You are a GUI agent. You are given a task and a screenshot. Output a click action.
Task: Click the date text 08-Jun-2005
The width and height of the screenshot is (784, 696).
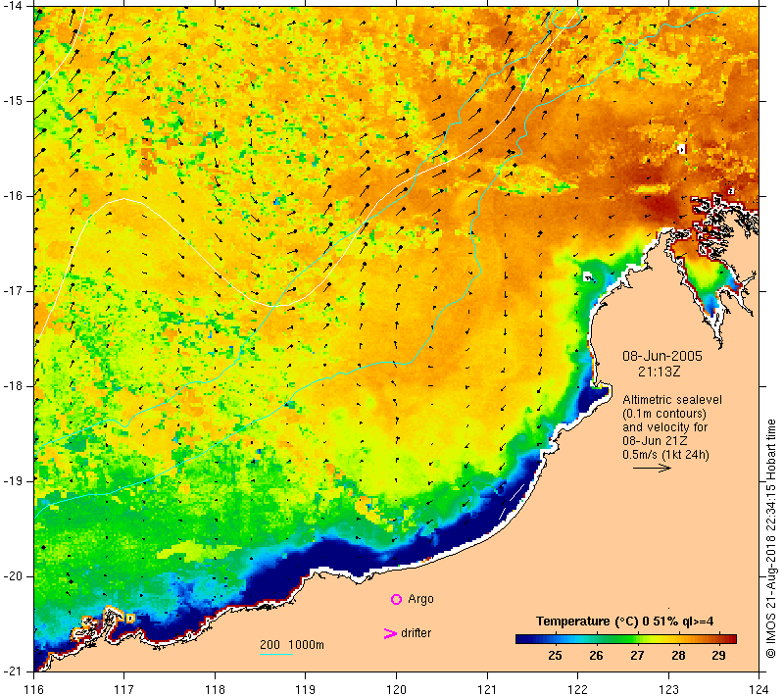pos(662,356)
